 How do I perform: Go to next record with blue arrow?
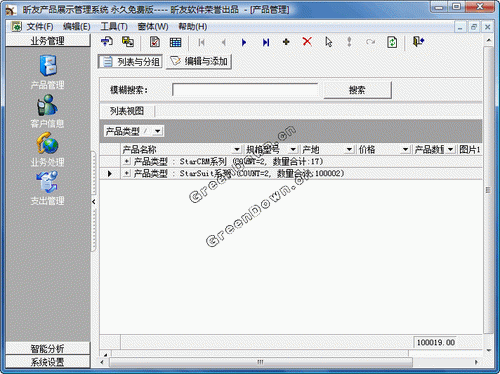(244, 42)
